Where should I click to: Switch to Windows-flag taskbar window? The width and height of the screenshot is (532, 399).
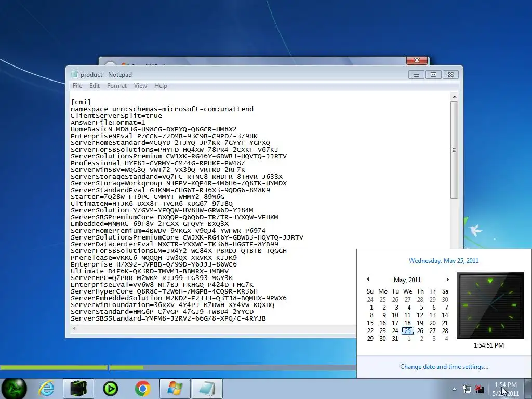(175, 389)
